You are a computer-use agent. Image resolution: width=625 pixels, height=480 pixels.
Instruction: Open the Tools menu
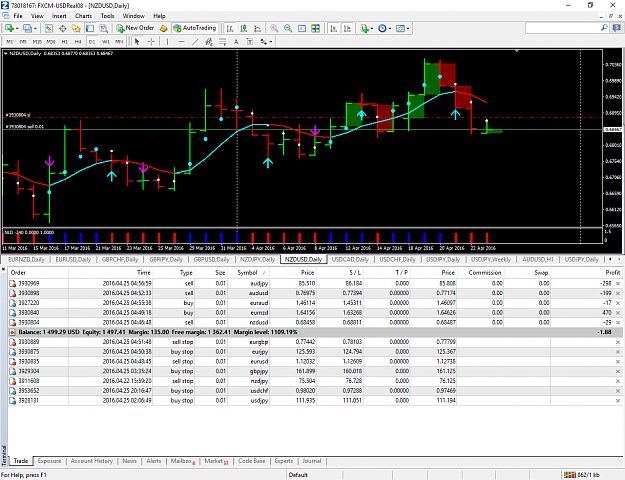click(107, 16)
